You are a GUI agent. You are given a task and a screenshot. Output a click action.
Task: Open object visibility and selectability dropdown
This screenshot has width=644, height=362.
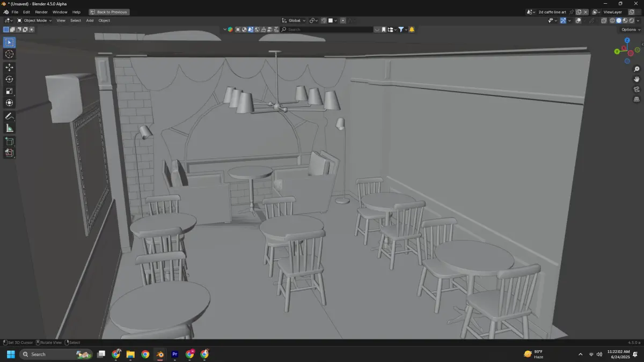point(553,20)
